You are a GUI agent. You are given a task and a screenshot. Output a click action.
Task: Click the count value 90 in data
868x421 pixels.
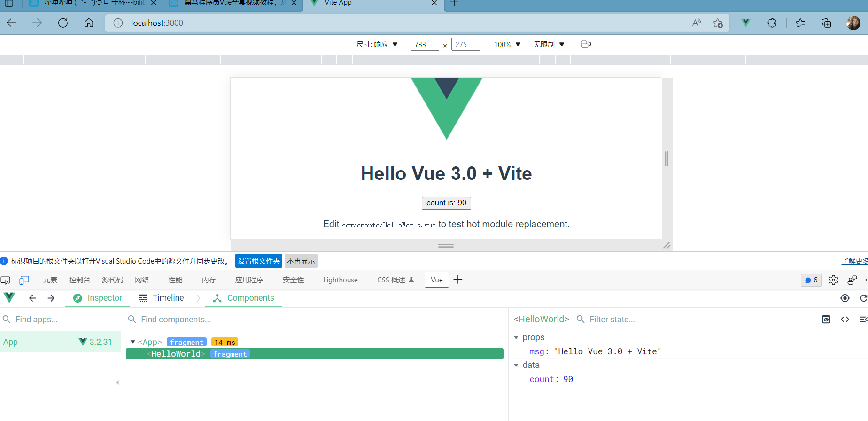pyautogui.click(x=568, y=379)
